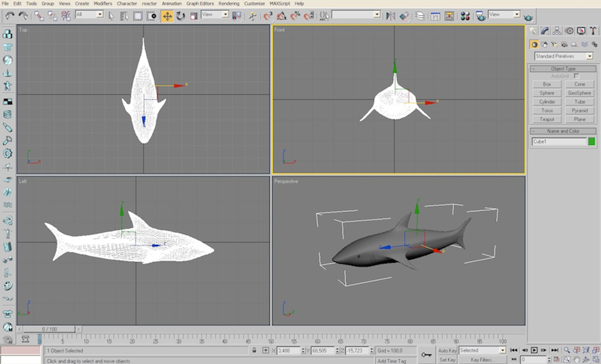Click the Set Key button
This screenshot has height=364, width=601.
pos(447,360)
